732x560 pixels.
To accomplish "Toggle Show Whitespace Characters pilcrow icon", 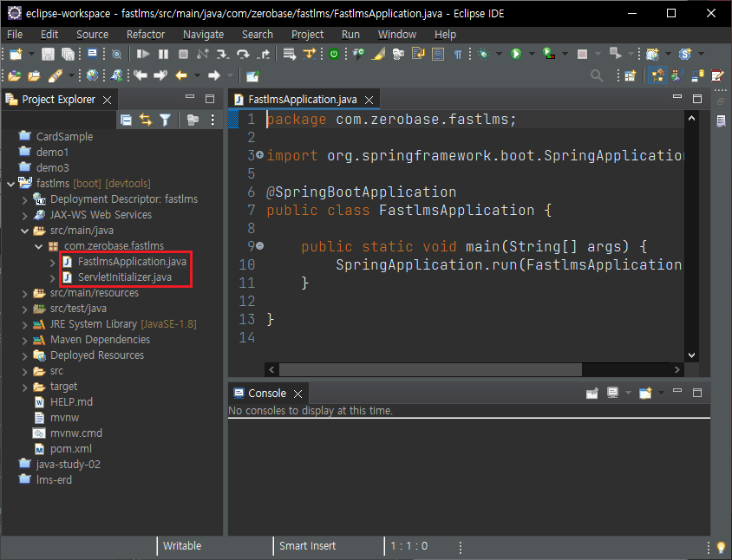I will point(458,55).
